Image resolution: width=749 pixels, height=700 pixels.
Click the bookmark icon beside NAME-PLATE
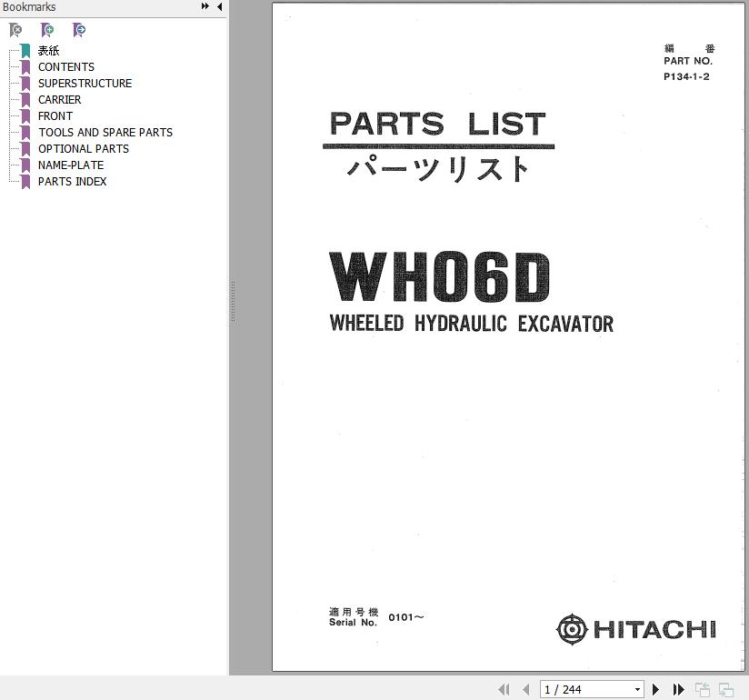click(25, 165)
